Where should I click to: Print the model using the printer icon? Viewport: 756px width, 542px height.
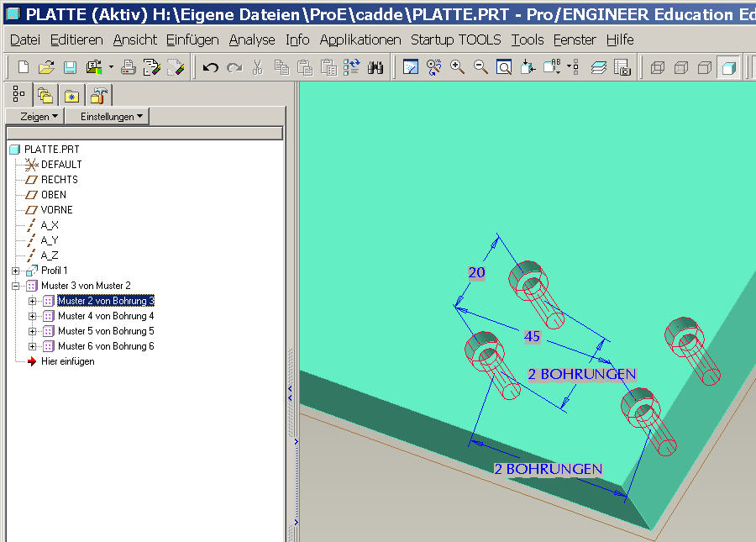coord(129,67)
